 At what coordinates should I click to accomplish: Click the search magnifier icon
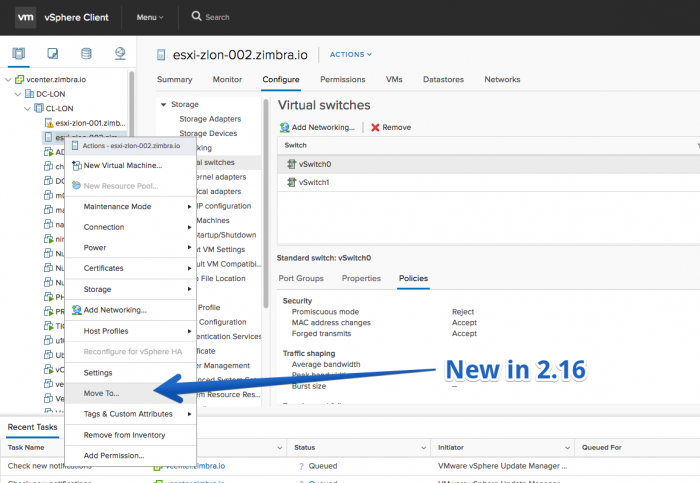click(196, 17)
